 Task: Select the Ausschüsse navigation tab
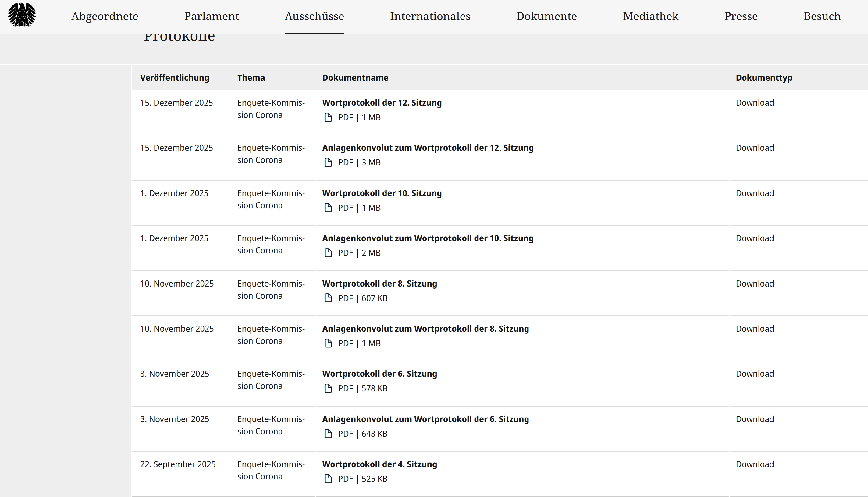pos(314,16)
